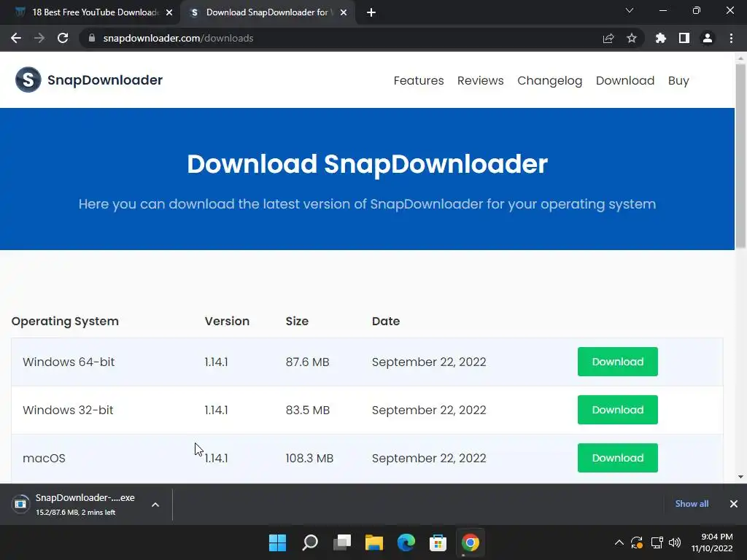Click the macOS row label

(x=44, y=458)
